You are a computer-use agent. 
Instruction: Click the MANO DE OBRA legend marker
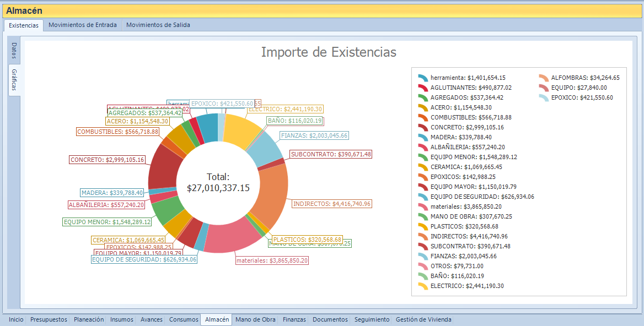(423, 216)
